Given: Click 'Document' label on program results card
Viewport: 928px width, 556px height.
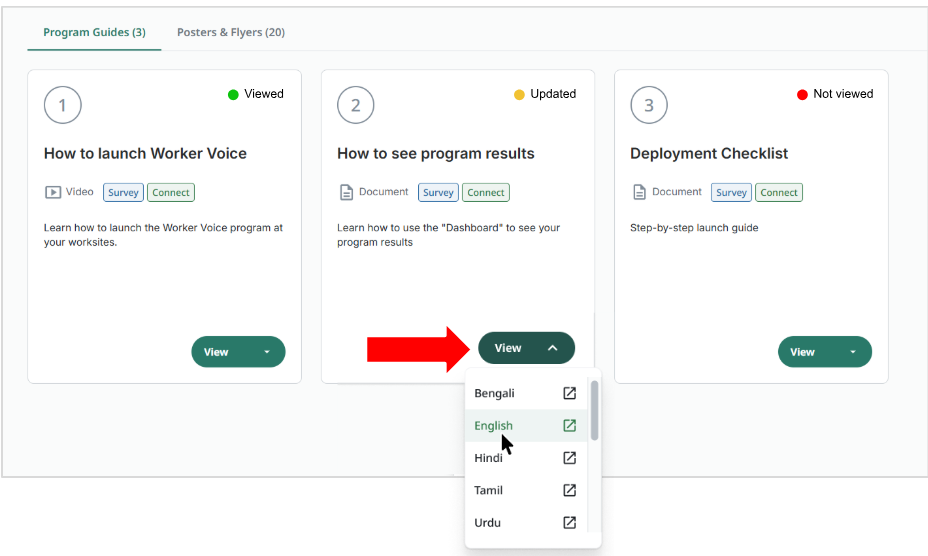Looking at the screenshot, I should point(384,192).
